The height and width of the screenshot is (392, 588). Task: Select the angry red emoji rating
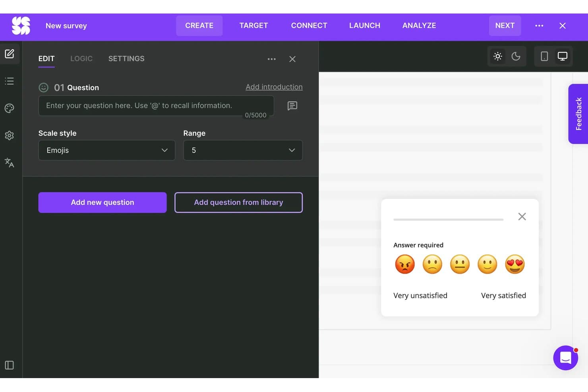click(x=405, y=264)
